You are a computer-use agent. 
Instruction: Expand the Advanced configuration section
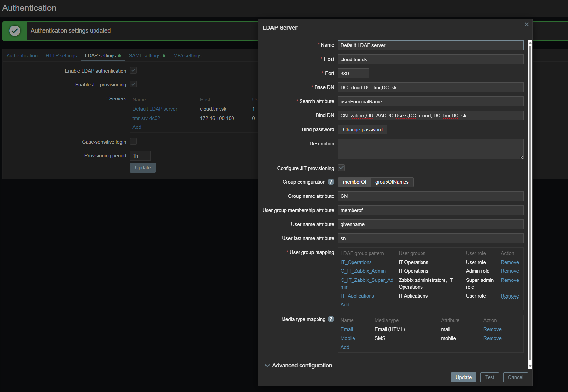pos(298,366)
